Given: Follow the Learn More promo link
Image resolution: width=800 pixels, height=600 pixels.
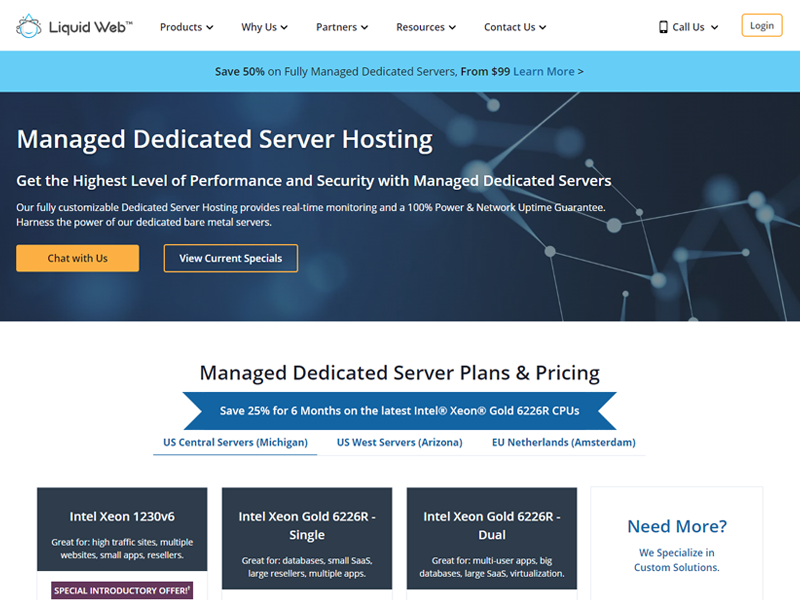Looking at the screenshot, I should tap(543, 71).
